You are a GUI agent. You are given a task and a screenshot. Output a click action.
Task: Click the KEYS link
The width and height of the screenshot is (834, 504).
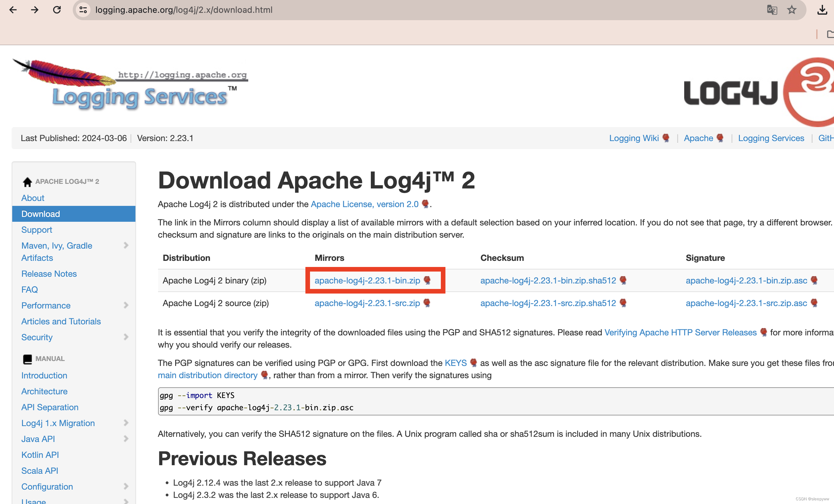click(456, 363)
